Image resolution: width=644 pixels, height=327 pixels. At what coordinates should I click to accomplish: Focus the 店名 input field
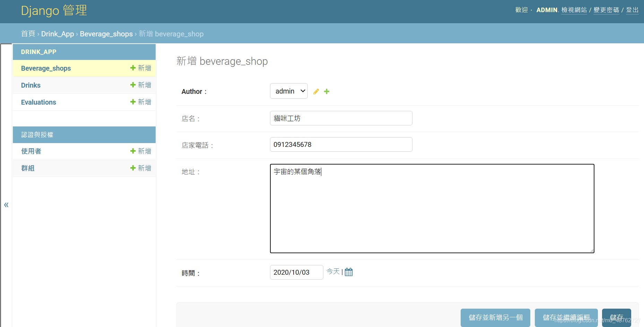pos(341,118)
